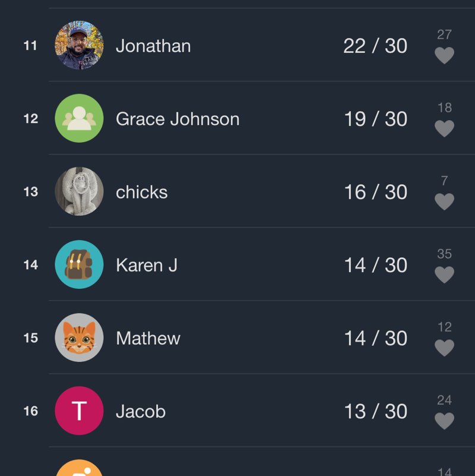
Task: Open Jonathan's profile photo
Action: (79, 46)
